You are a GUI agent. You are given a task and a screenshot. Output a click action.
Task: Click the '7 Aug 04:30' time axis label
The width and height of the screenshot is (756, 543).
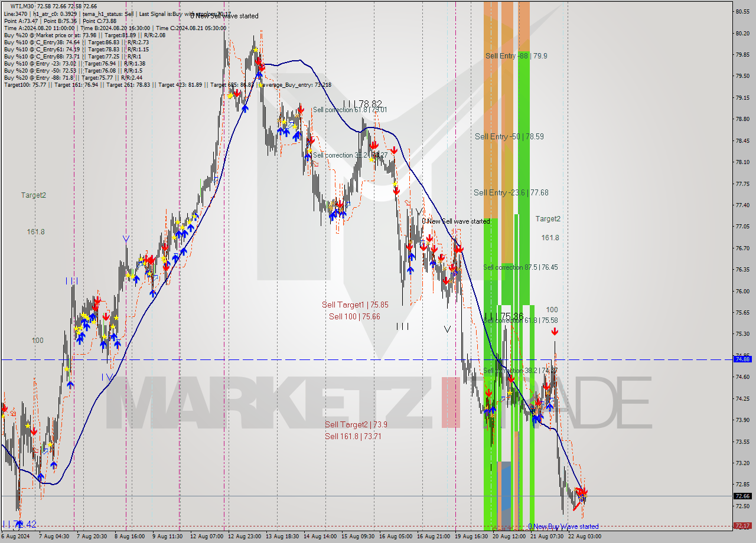[x=54, y=537]
